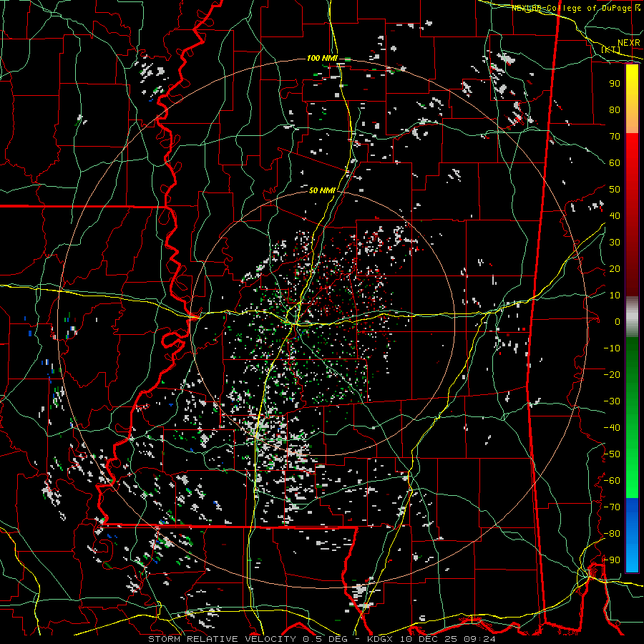Click the Storm Relative Velocity caption at the bottom
This screenshot has height=644, width=644.
click(322, 639)
